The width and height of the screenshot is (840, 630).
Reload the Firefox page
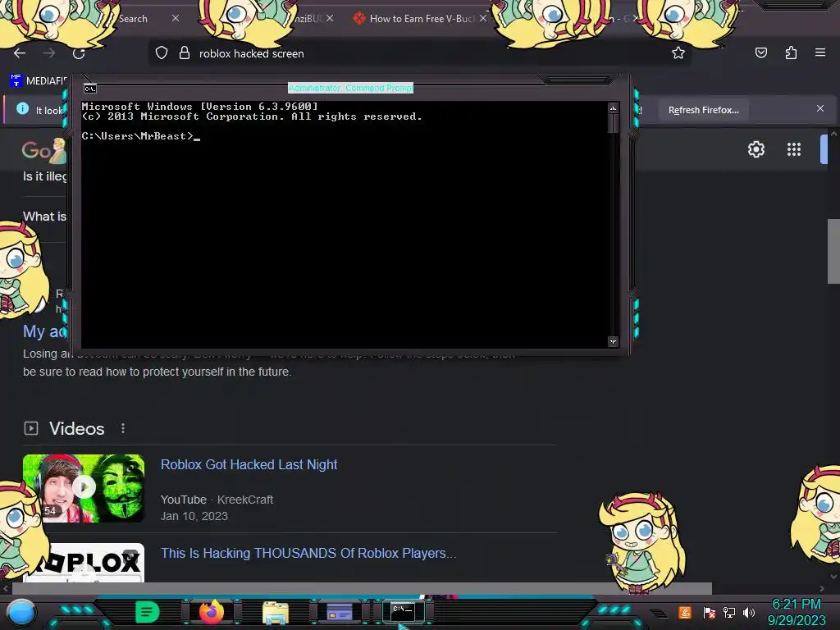point(79,53)
